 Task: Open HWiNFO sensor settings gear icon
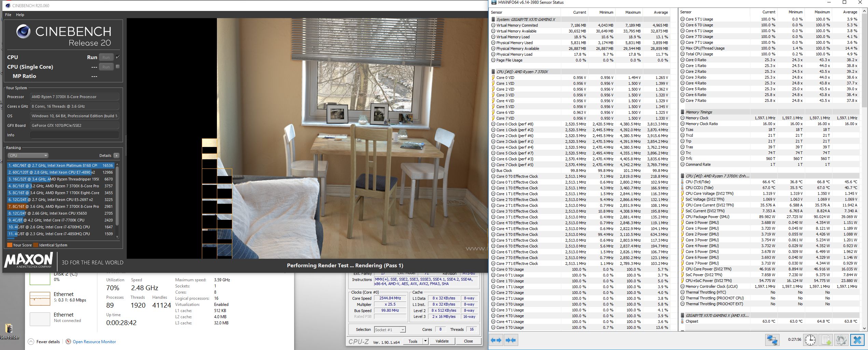click(841, 340)
